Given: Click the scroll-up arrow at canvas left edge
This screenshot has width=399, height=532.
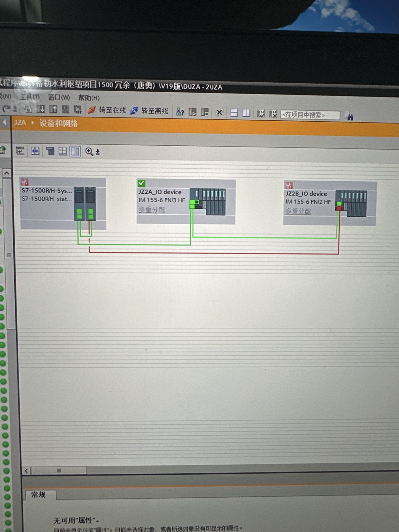Looking at the screenshot, I should click(7, 173).
